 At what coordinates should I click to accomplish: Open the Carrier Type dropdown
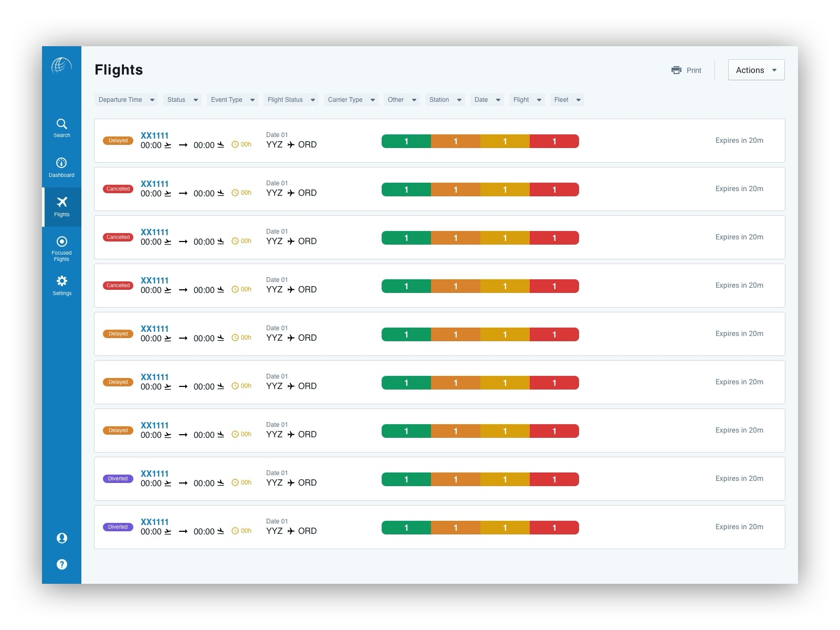[350, 99]
